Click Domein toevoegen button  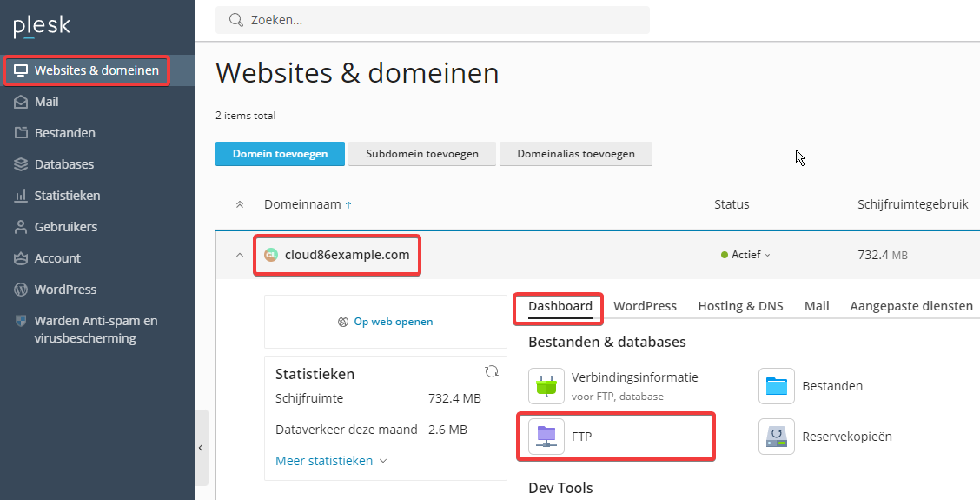(280, 153)
